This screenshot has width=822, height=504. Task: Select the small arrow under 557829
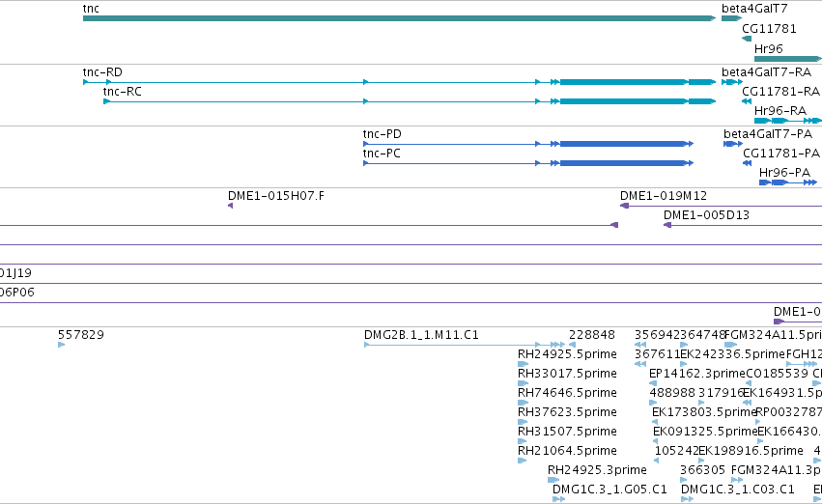pos(61,345)
